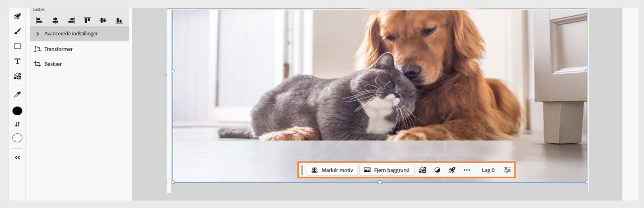Align left edges under Juster

click(39, 20)
